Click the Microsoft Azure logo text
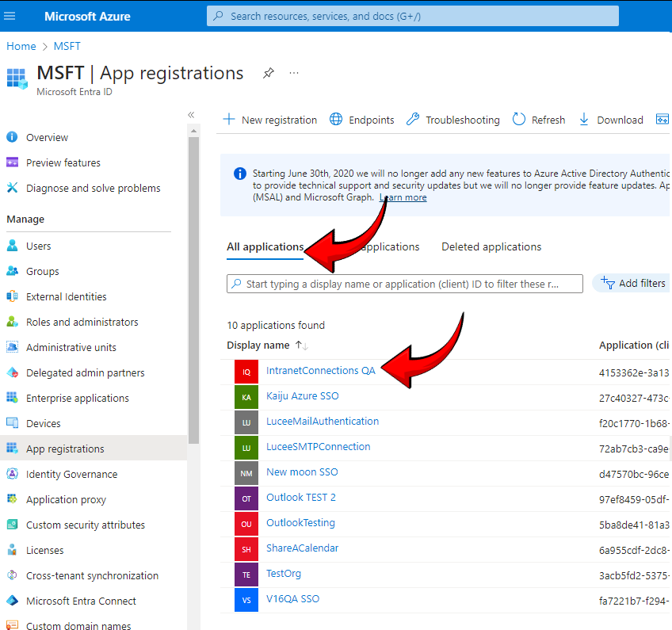This screenshot has width=672, height=630. (x=87, y=16)
